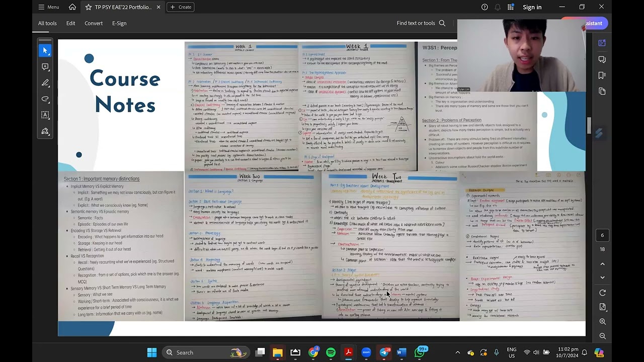This screenshot has height=362, width=644.
Task: Click the vertical scrollbar thumb
Action: (x=590, y=125)
